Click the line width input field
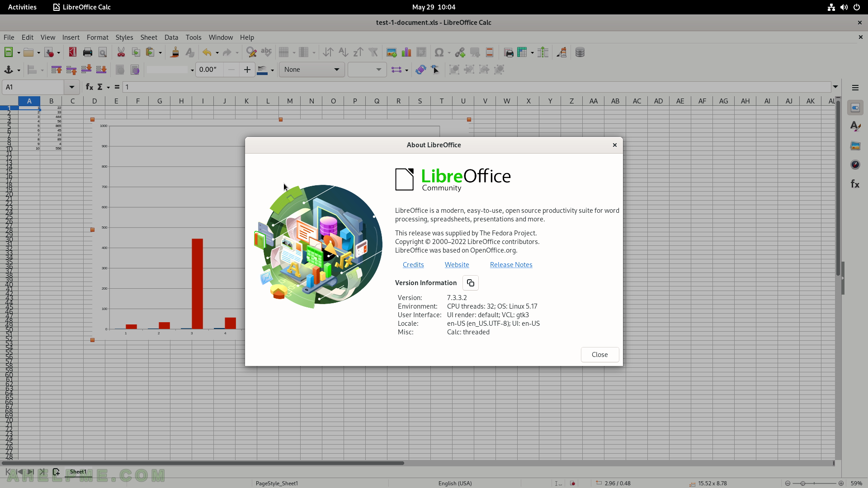This screenshot has height=488, width=868. pyautogui.click(x=209, y=70)
